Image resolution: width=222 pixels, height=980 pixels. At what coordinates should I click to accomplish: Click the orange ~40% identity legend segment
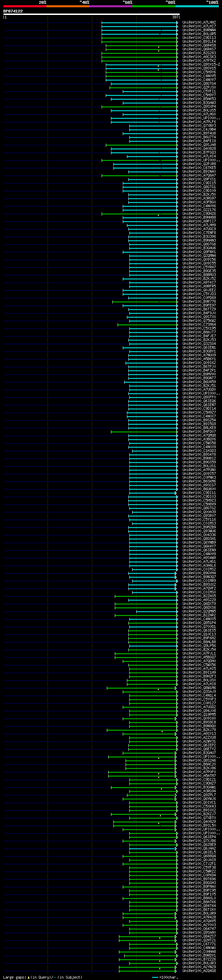(x=68, y=6)
